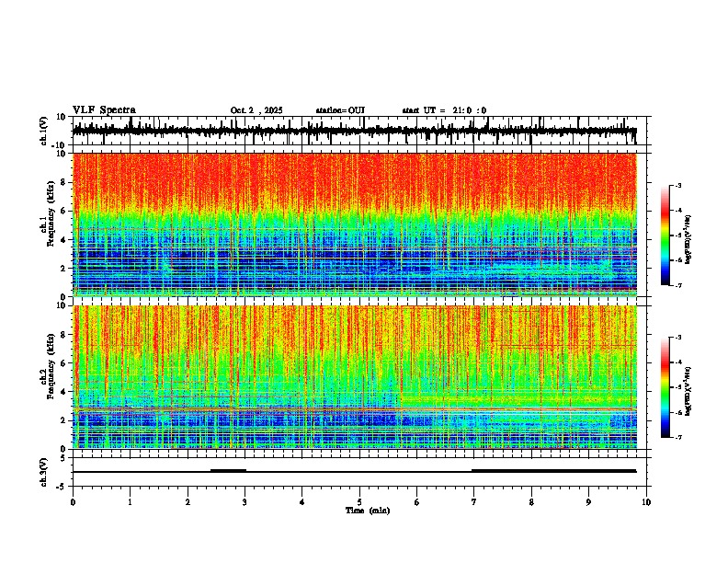Screen dimensions: 728x563
Task: Click inside the ch.2 frequency spectrogram
Action: pyautogui.click(x=355, y=377)
